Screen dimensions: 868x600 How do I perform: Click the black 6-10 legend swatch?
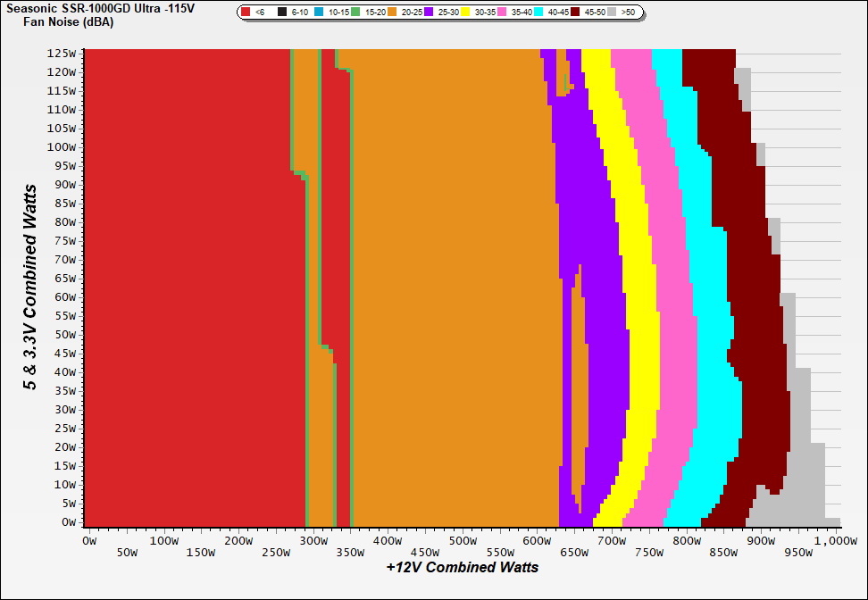282,12
